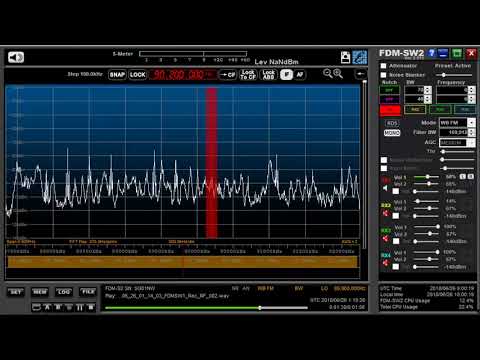Mute RX1 using its speaker icon
The image size is (480, 360).
click(386, 188)
